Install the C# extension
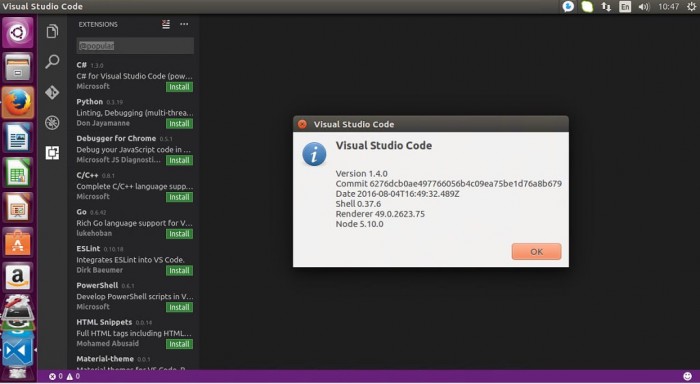This screenshot has height=384, width=700. click(x=179, y=87)
